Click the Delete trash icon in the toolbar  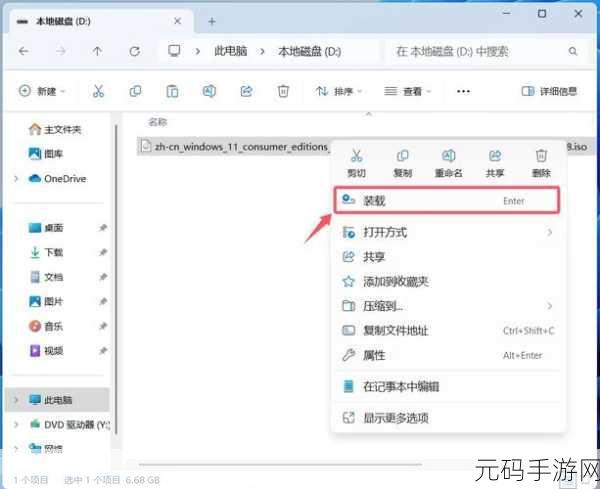pos(283,91)
